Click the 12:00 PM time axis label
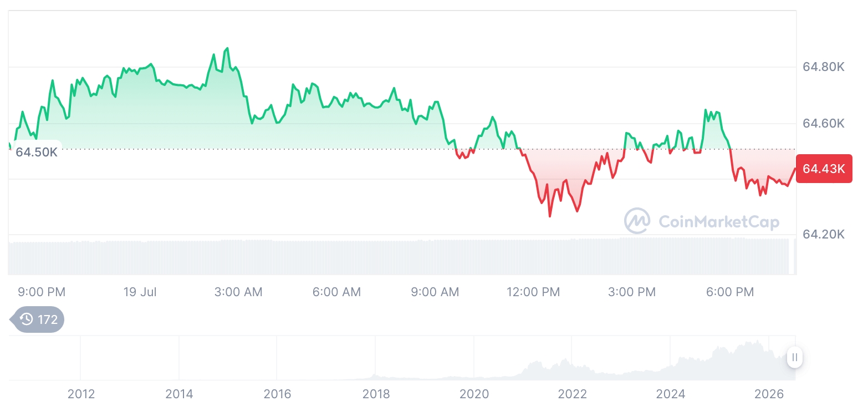 tap(533, 292)
